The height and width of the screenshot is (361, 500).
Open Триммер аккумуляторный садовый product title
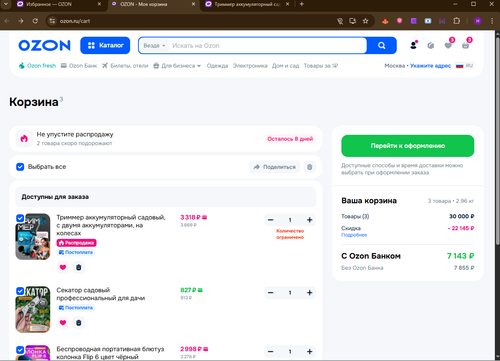pos(111,225)
